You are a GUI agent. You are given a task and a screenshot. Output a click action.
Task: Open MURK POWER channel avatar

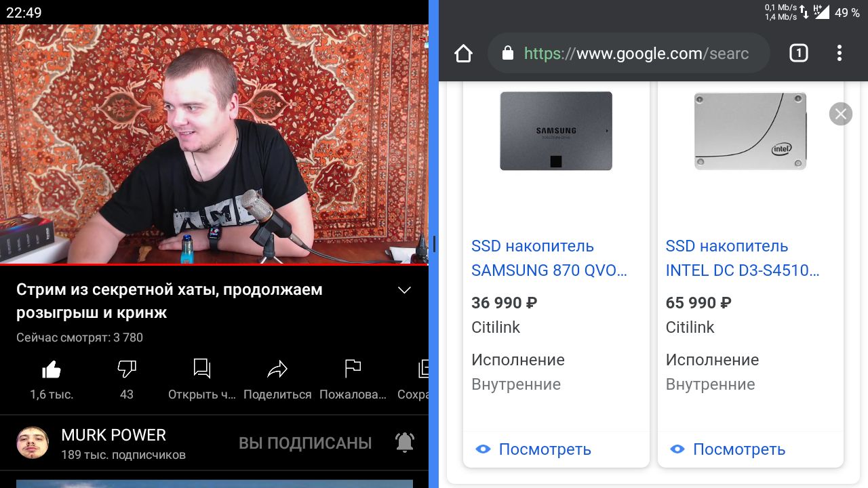[x=33, y=443]
